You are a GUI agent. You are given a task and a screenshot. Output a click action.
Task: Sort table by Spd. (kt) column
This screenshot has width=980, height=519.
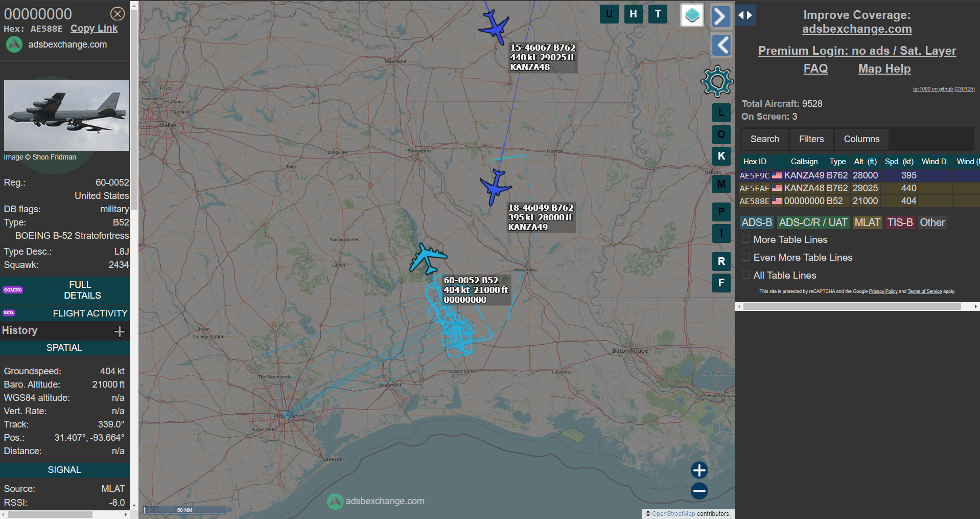899,162
